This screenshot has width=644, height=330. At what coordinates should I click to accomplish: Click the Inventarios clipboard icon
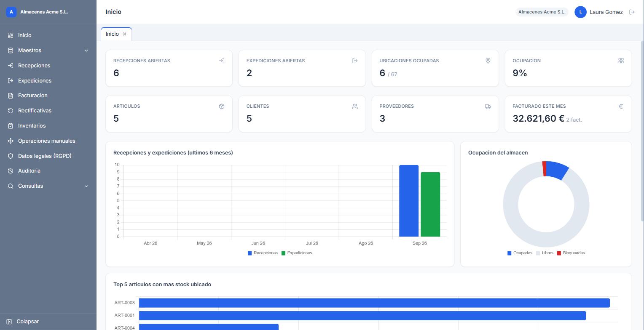(11, 126)
